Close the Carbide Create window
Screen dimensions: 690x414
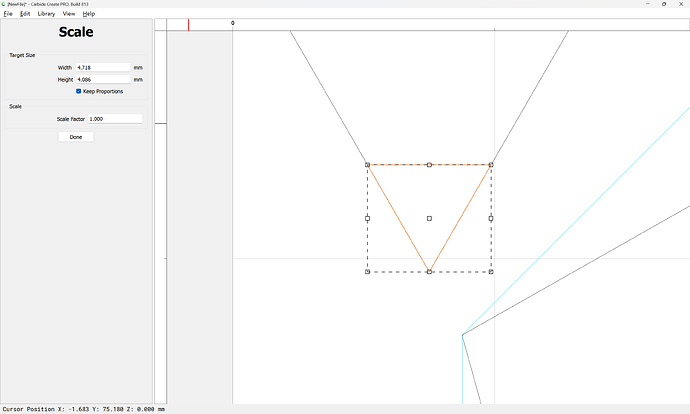pyautogui.click(x=681, y=4)
